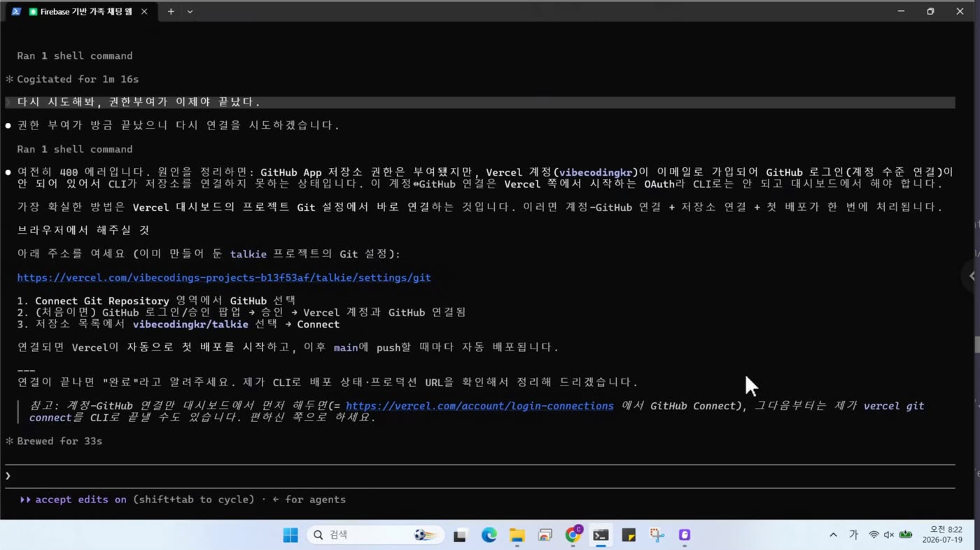
Task: Open Snipping Tool from the taskbar
Action: [x=657, y=535]
